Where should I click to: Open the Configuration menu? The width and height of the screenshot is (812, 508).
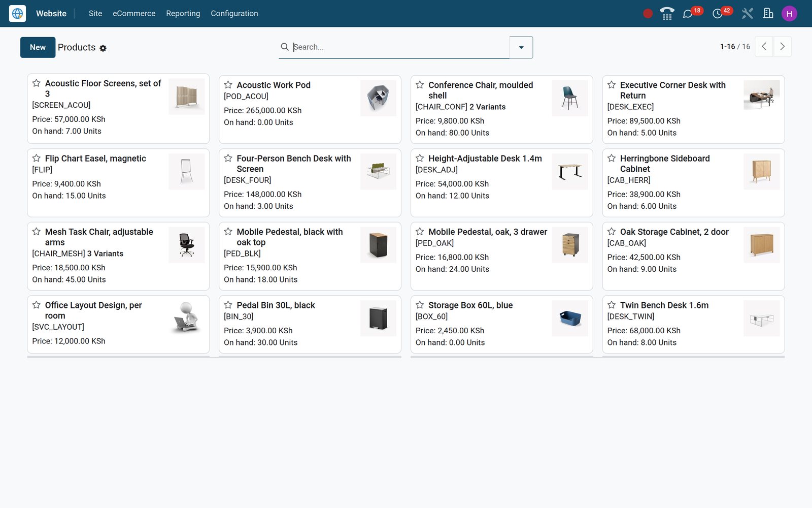234,14
